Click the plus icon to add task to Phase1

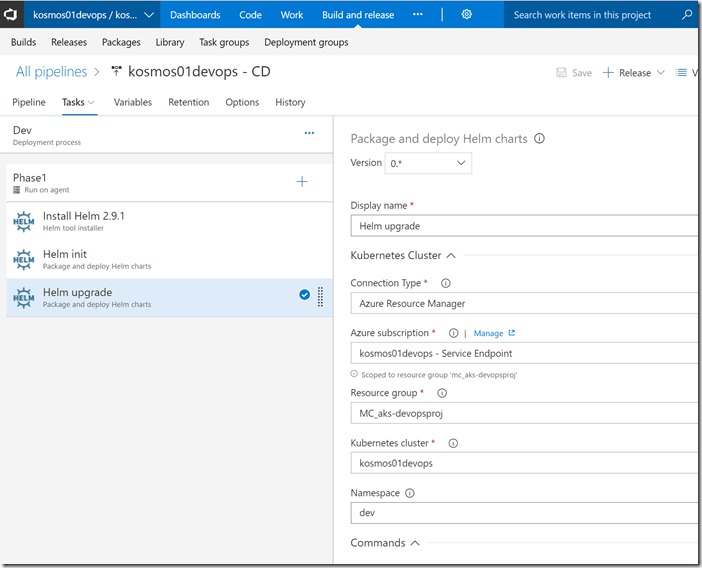click(302, 181)
